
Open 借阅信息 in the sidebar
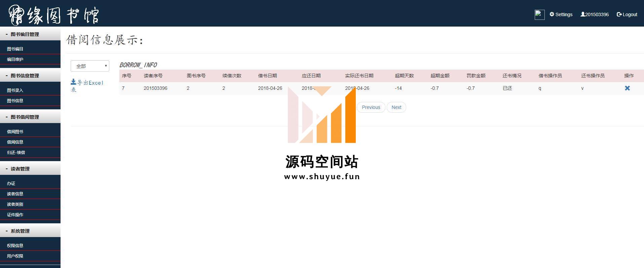15,142
